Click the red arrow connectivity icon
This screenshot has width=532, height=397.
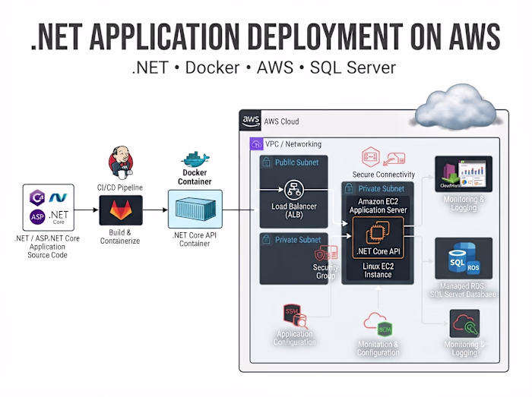(x=394, y=159)
